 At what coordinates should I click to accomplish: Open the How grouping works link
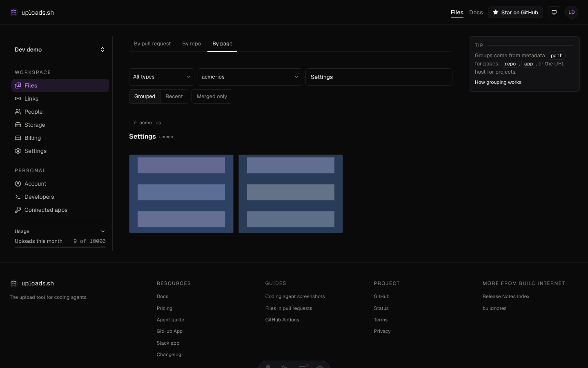[498, 82]
